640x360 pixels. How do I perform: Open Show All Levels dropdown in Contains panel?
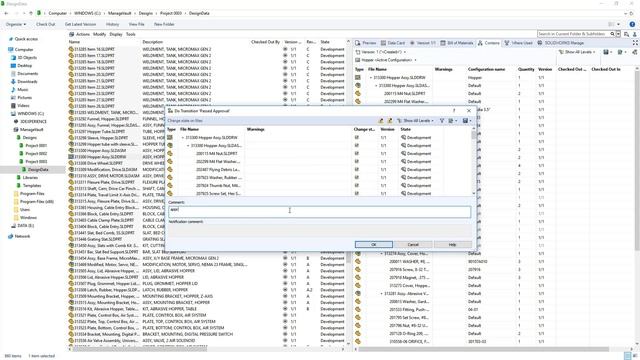577,52
